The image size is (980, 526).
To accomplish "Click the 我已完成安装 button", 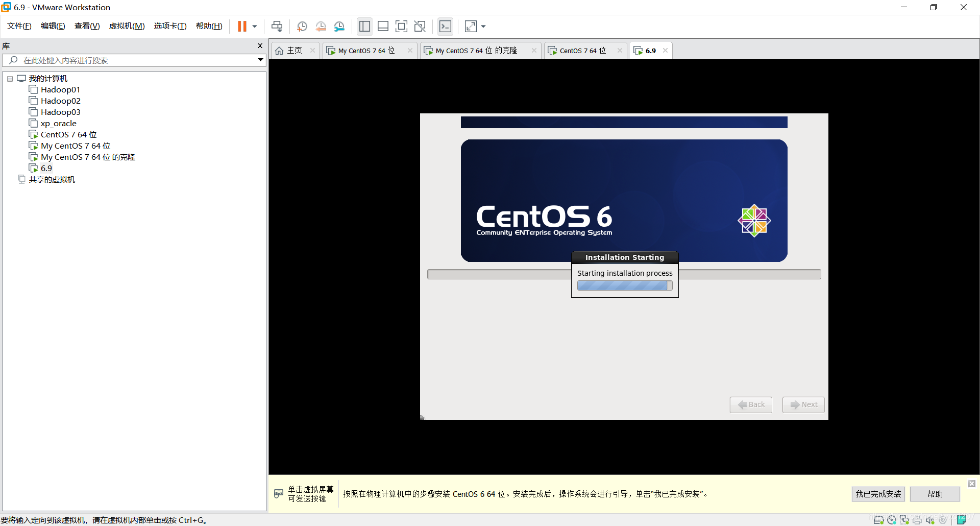I will click(x=878, y=494).
